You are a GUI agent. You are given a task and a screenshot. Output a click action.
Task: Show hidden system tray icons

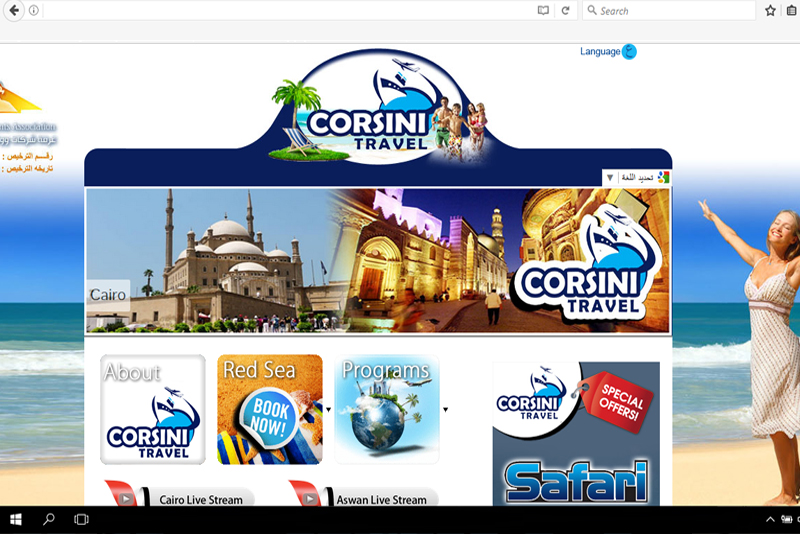770,520
